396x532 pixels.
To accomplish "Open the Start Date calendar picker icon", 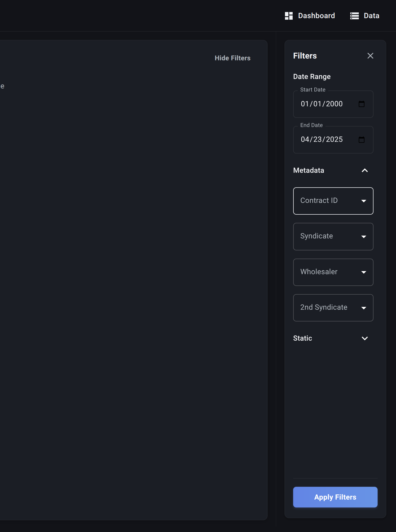I will tap(361, 104).
